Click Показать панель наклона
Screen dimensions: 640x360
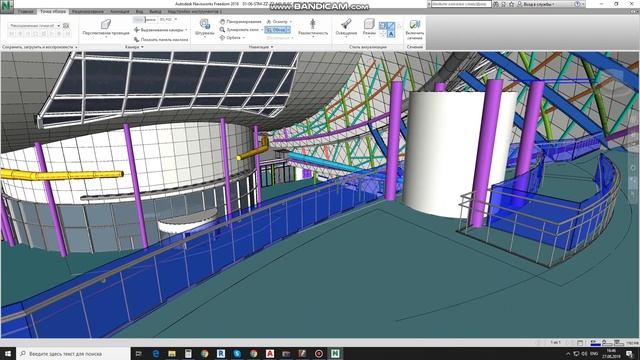pyautogui.click(x=161, y=40)
